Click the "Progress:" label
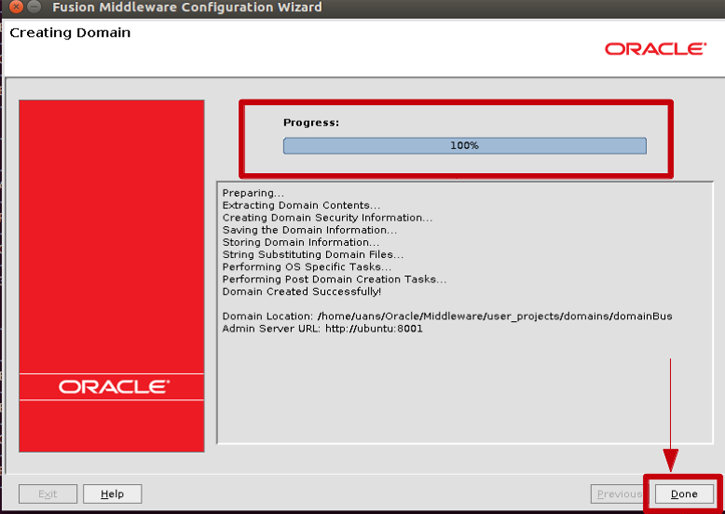 coord(311,122)
